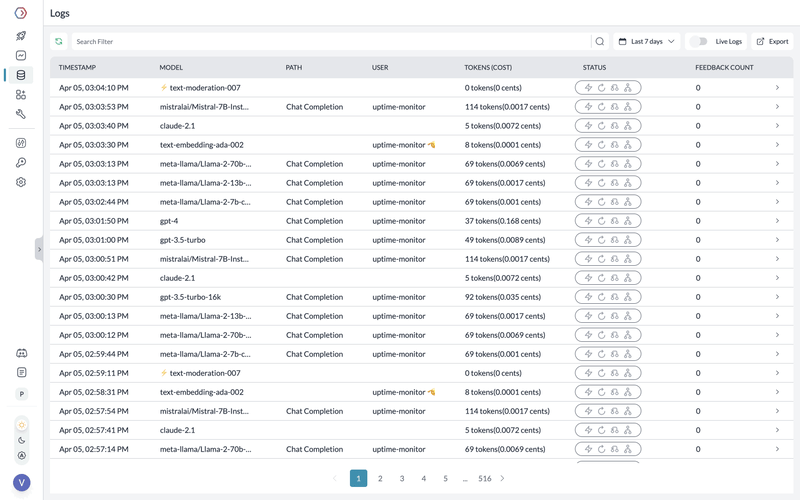Open the settings gear sidebar icon
The width and height of the screenshot is (800, 500).
(x=21, y=182)
